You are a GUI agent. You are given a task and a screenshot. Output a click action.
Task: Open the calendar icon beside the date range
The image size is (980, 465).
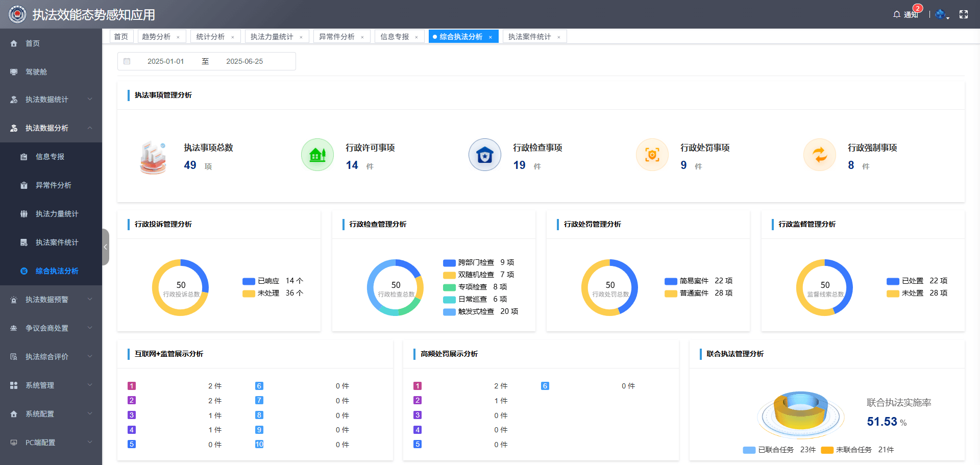click(x=127, y=61)
